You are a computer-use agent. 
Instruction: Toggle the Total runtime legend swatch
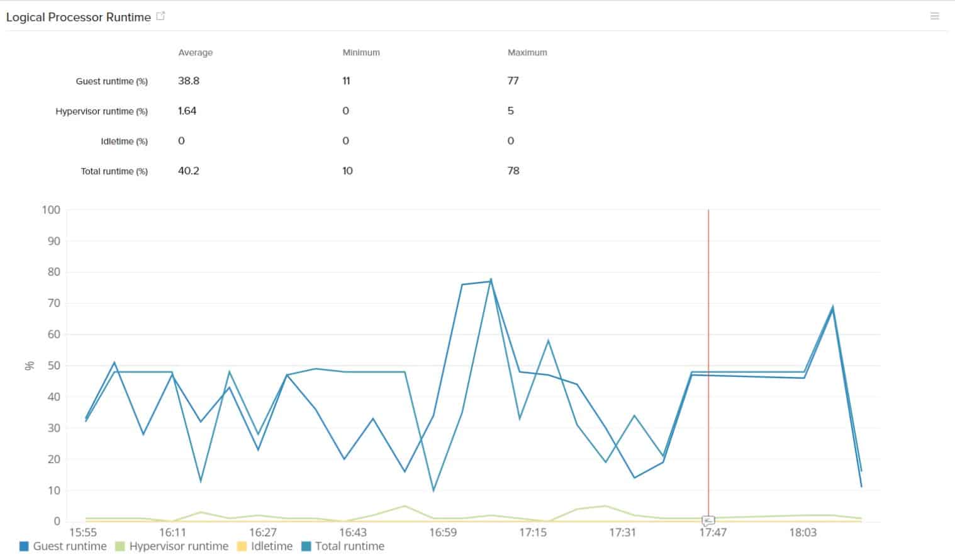(x=306, y=546)
